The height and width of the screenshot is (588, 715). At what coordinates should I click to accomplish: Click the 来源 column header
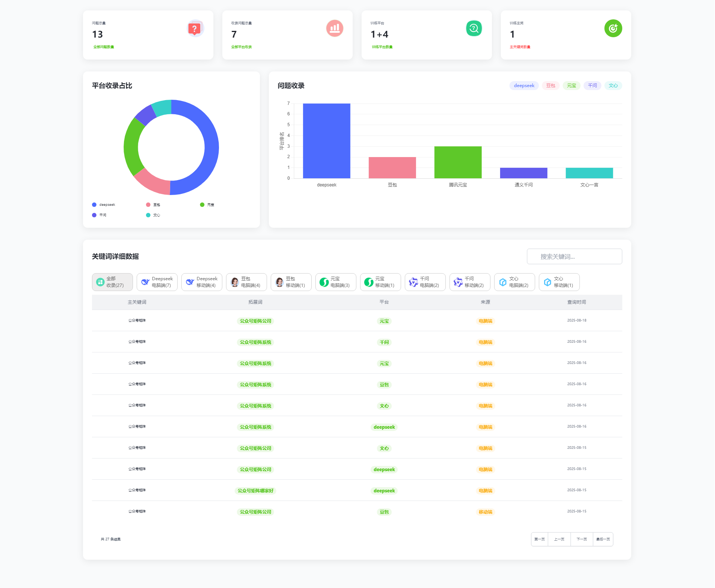point(486,302)
